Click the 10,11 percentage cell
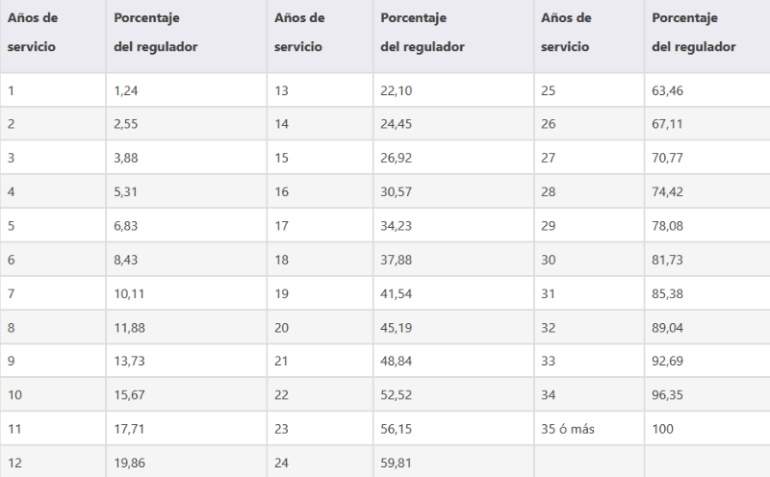Viewport: 770px width, 477px height. pyautogui.click(x=187, y=293)
